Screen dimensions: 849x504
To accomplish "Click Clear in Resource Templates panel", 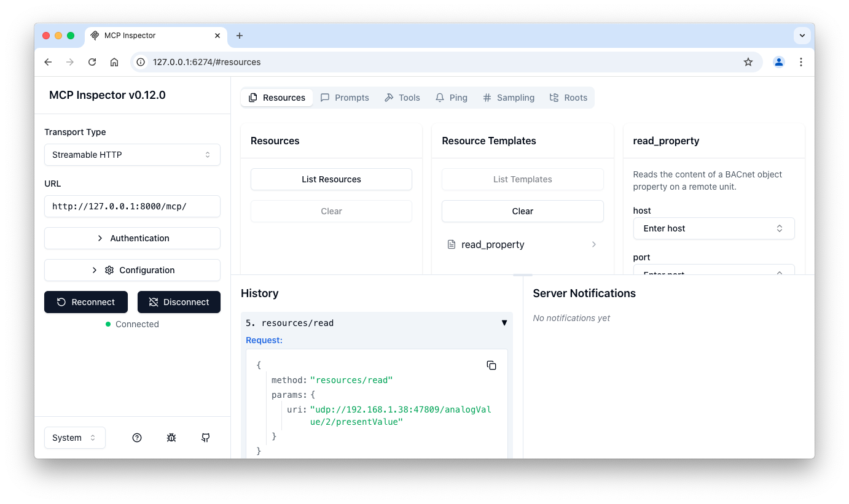I will [x=523, y=211].
